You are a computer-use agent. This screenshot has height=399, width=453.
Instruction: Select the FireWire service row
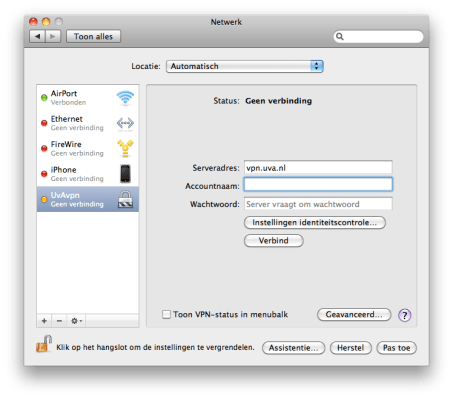(88, 149)
